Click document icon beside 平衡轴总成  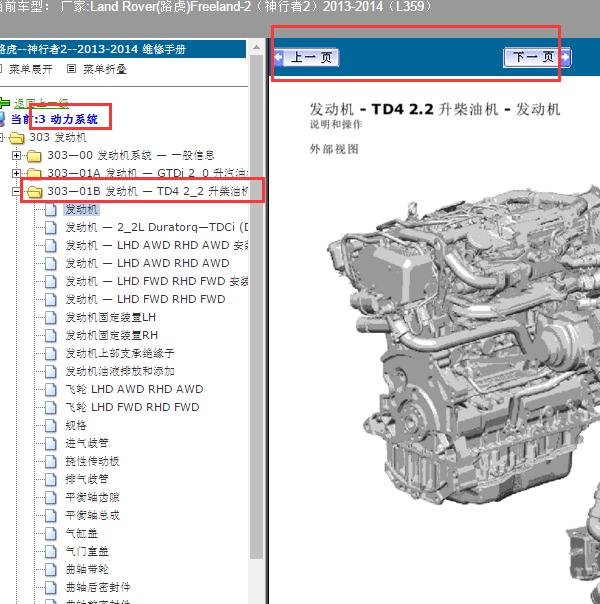pos(50,516)
